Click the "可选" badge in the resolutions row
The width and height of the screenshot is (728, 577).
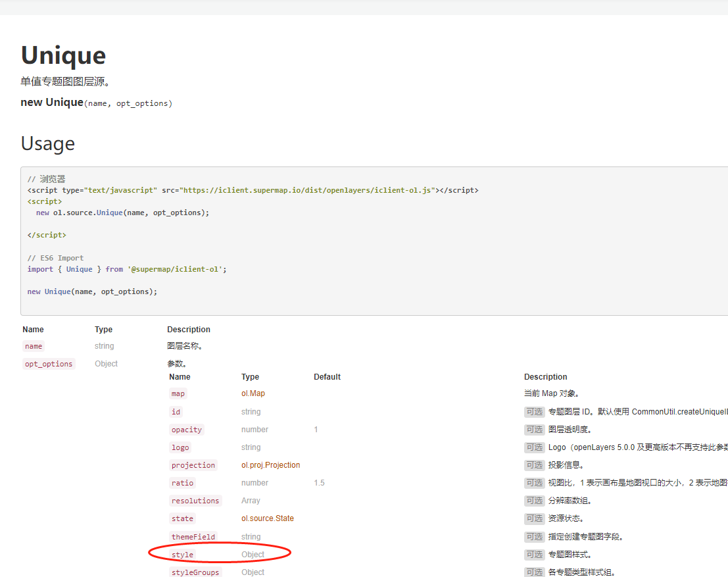coord(535,501)
